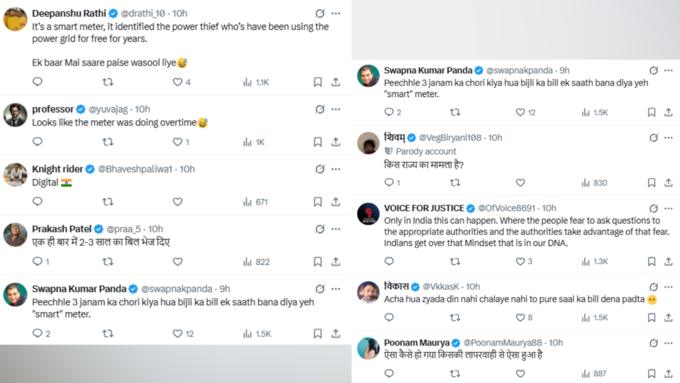
Task: Open Knight rider's profile avatar
Action: [15, 175]
